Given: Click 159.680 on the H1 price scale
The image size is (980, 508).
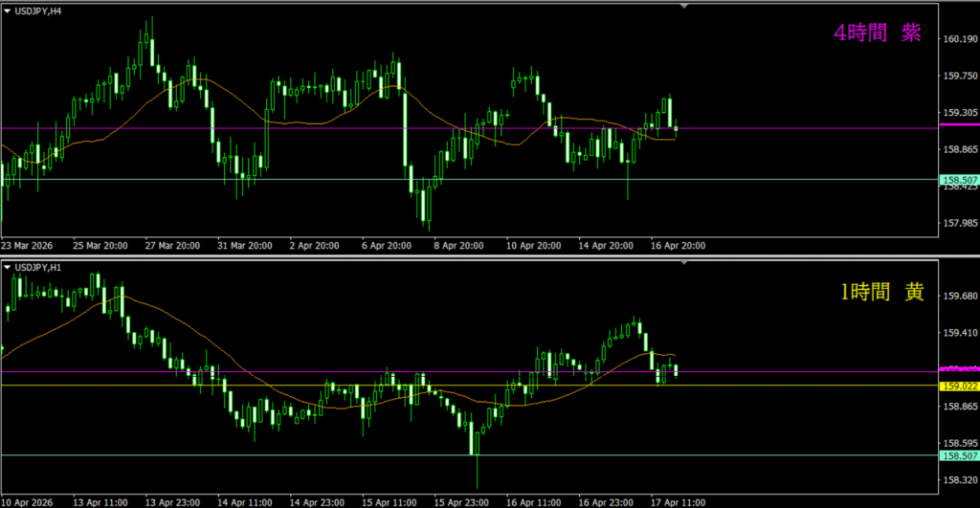Looking at the screenshot, I should click(958, 297).
